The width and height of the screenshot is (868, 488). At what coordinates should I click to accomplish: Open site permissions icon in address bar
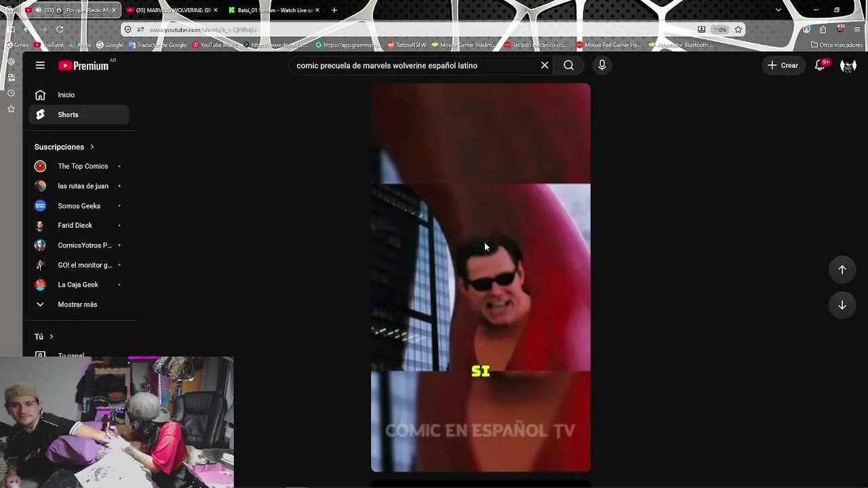[140, 29]
